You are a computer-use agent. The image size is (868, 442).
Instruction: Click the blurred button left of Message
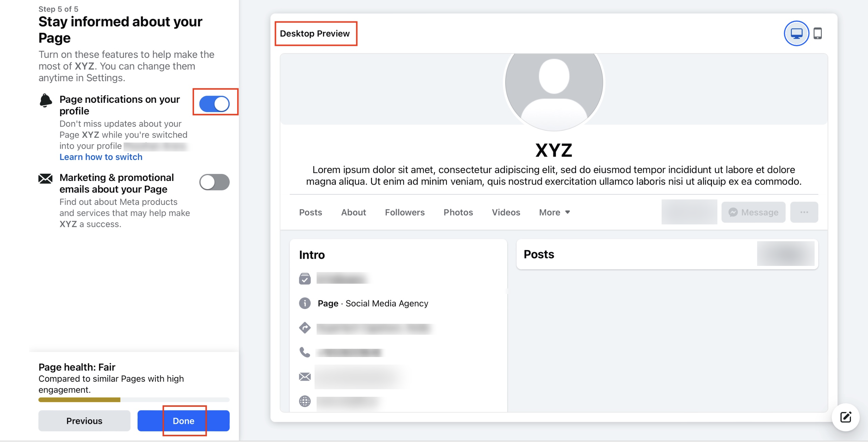coord(689,212)
